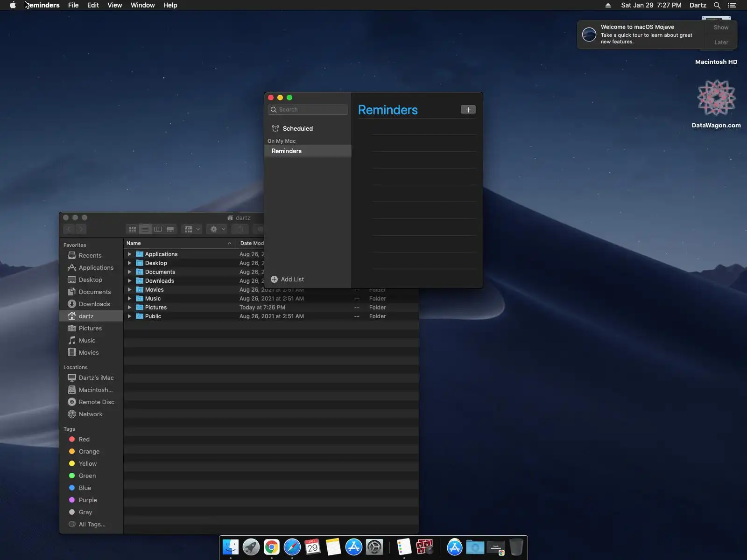The width and height of the screenshot is (747, 560).
Task: Click the "Today at 7:26 PM" date cell
Action: [x=262, y=308]
